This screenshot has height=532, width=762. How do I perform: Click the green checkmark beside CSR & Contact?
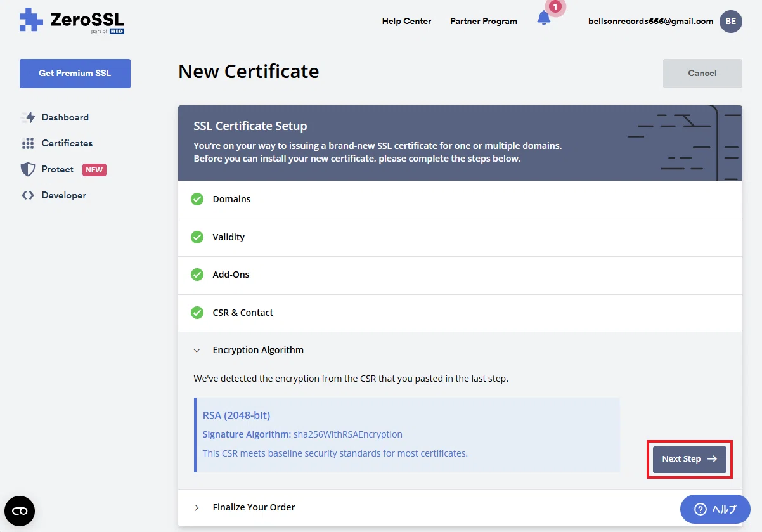tap(197, 313)
